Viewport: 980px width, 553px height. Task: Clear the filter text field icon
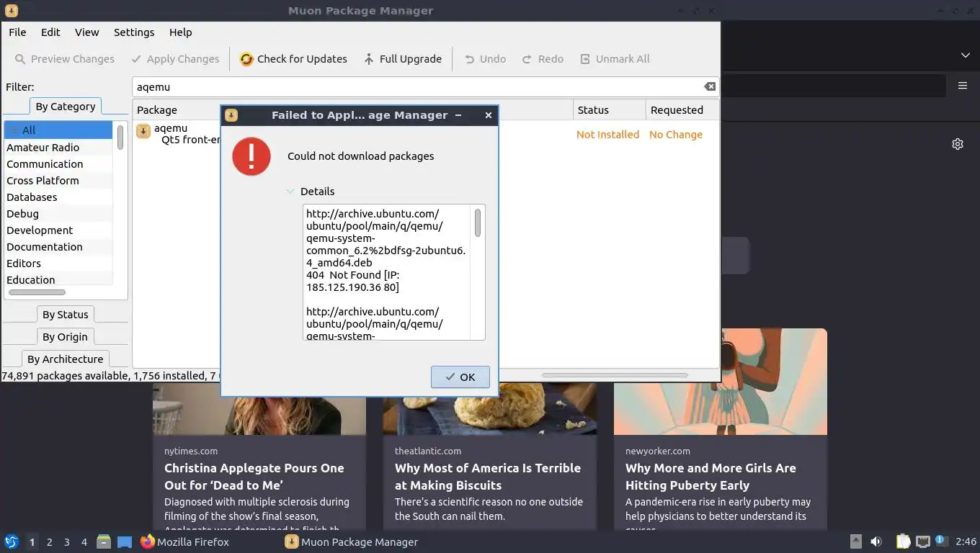point(710,86)
